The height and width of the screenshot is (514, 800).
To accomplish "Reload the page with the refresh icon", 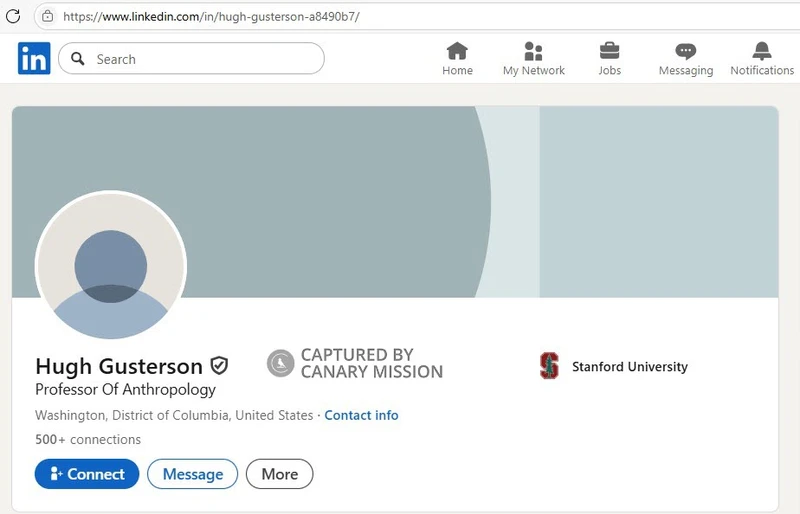I will (x=14, y=16).
